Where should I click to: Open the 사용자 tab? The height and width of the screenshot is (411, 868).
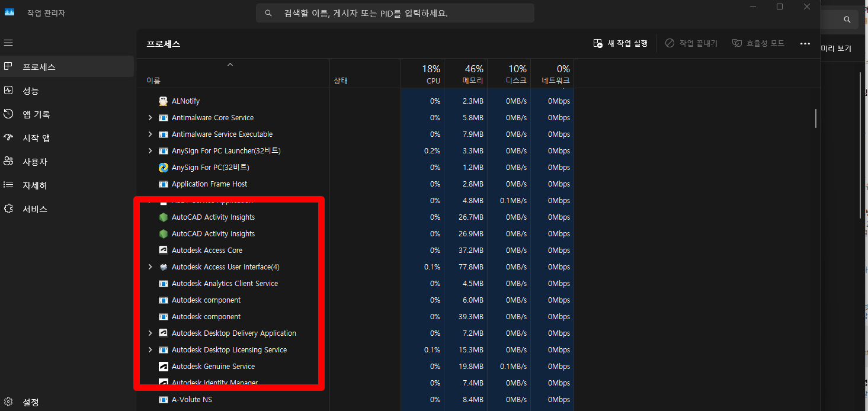click(67, 161)
